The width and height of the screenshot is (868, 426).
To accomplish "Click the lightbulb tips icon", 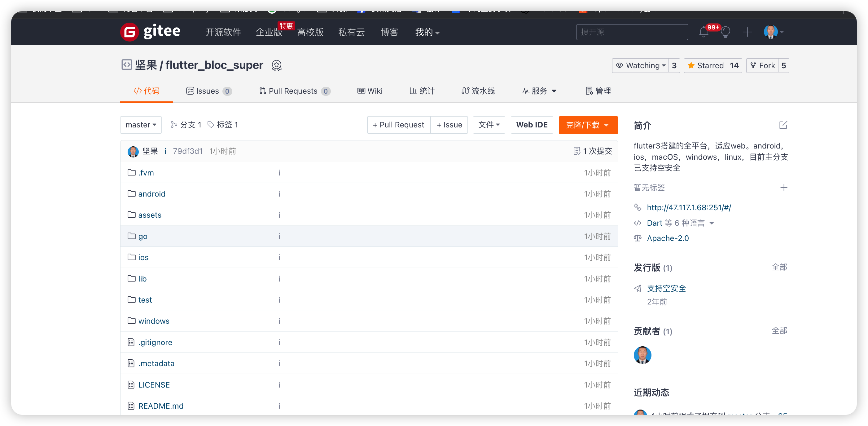I will [726, 32].
